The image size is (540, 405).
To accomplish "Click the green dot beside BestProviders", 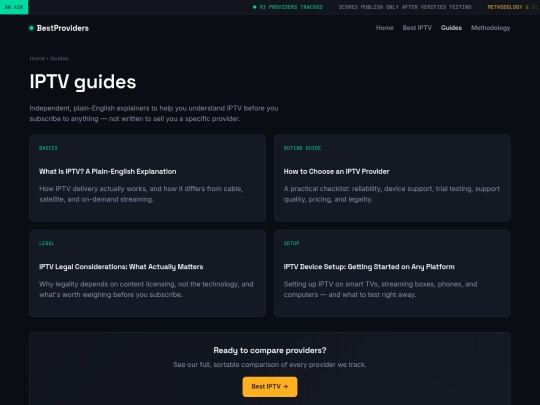I will pyautogui.click(x=31, y=28).
